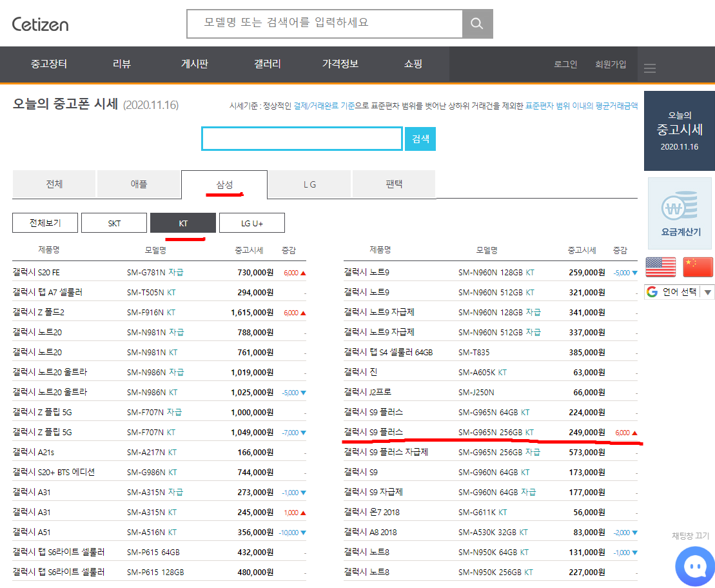The width and height of the screenshot is (715, 588).
Task: Switch to the 애플 tab
Action: click(139, 184)
